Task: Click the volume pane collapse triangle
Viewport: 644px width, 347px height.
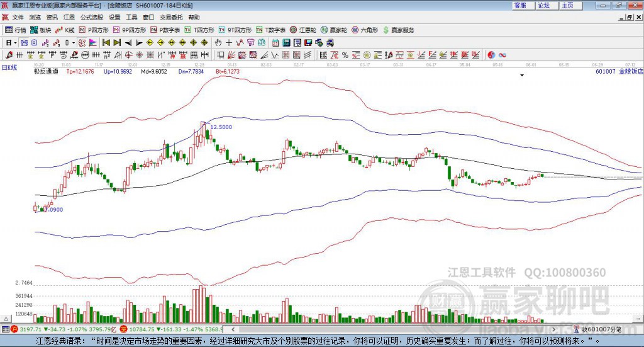Action: (x=6, y=319)
